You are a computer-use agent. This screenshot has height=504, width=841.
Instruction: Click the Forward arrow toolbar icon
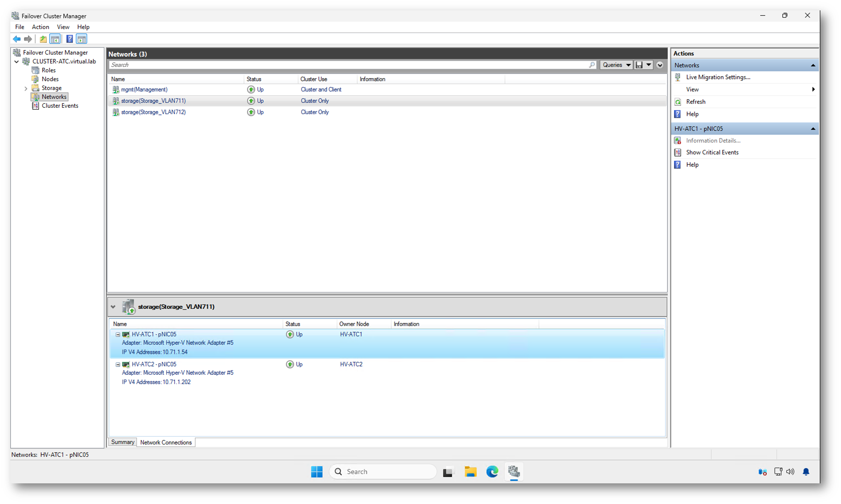coord(28,39)
